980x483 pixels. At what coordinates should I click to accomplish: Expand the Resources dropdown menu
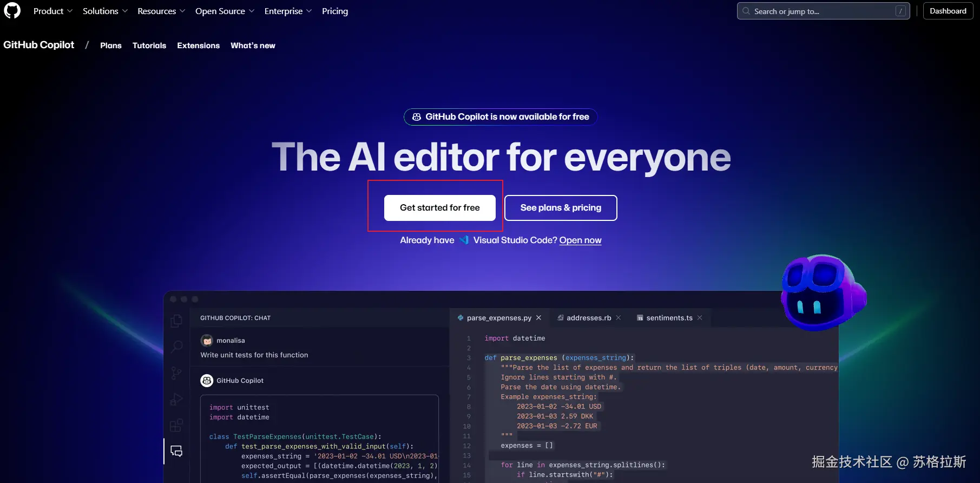coord(161,11)
